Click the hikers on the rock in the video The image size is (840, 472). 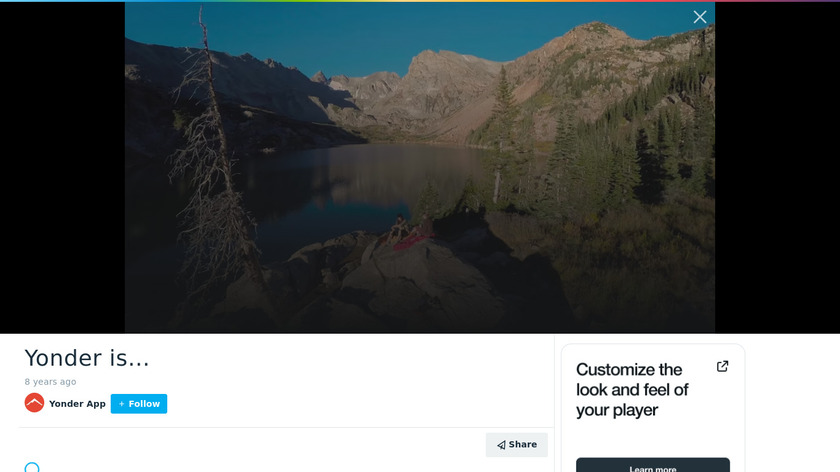[410, 231]
